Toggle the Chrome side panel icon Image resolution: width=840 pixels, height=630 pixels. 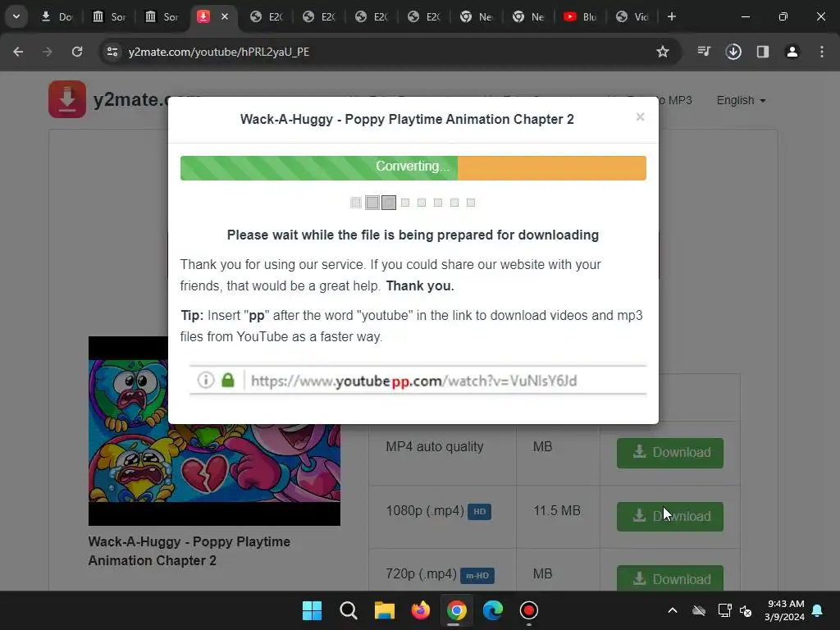click(x=763, y=52)
